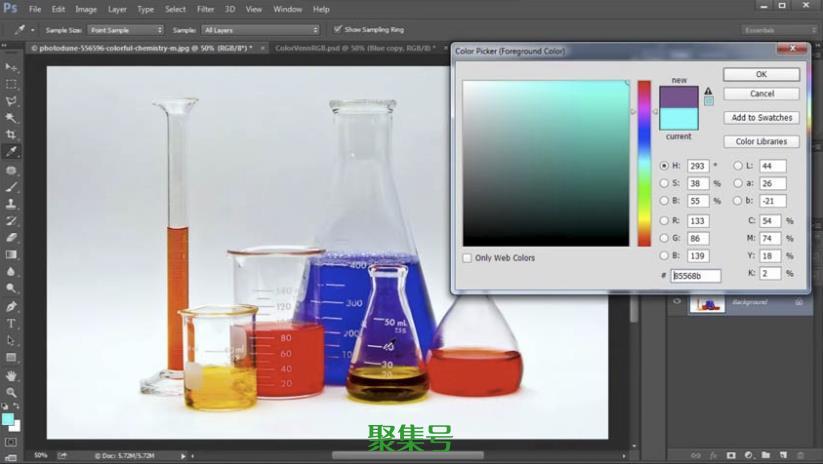
Task: Open the Filter menu
Action: click(205, 9)
